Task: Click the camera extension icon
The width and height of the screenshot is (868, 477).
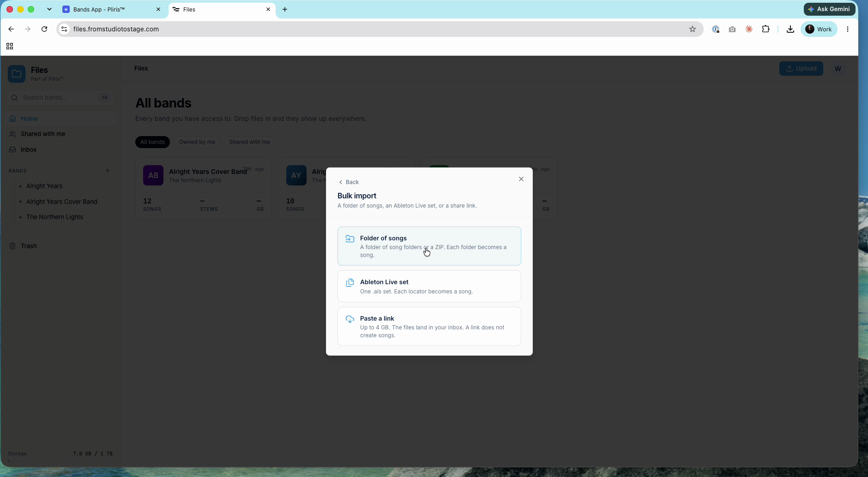Action: (x=732, y=29)
